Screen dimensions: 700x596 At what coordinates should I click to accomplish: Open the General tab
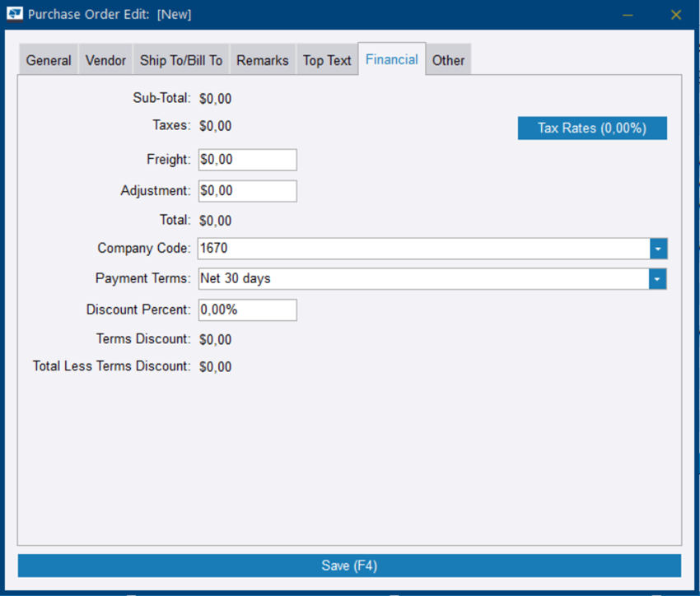[49, 60]
